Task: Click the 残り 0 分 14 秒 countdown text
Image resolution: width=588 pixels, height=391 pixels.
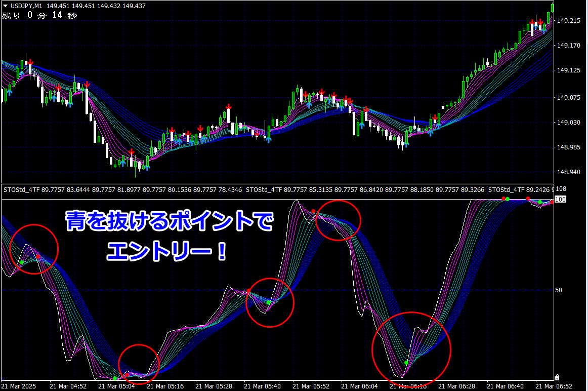Action: [39, 15]
